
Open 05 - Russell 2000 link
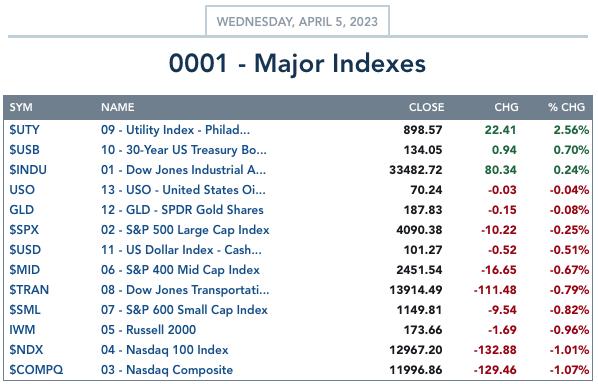click(x=149, y=330)
